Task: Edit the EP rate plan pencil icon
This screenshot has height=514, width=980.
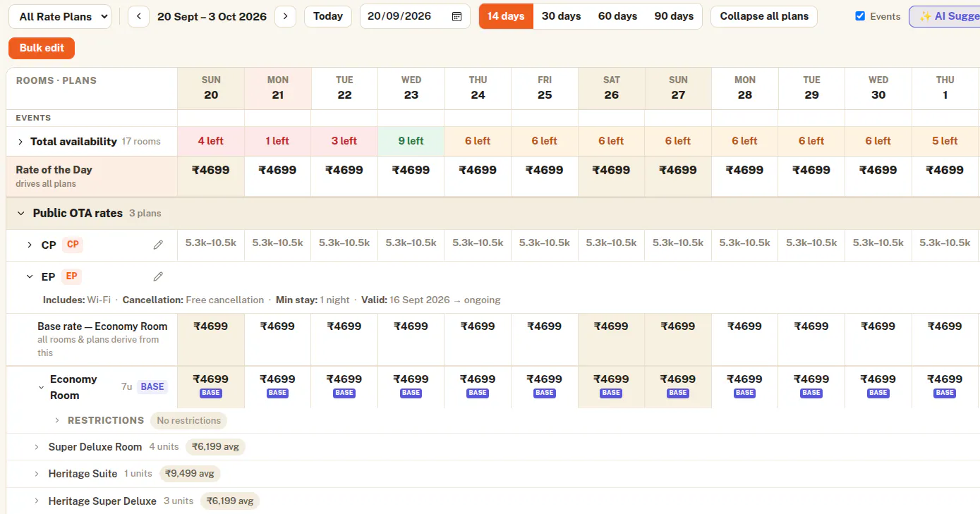Action: tap(158, 276)
